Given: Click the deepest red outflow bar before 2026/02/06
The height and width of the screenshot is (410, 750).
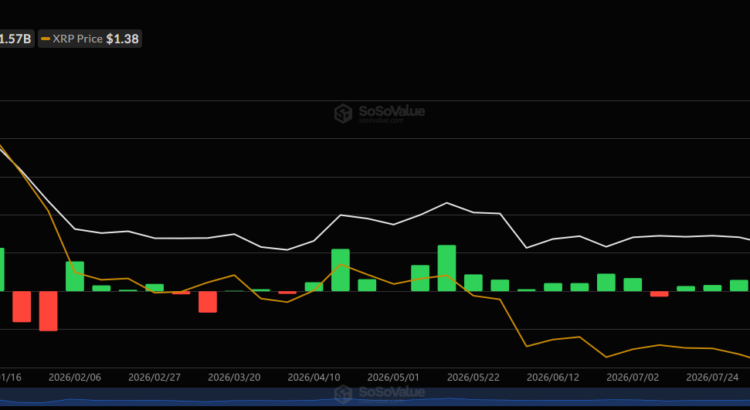Looking at the screenshot, I should point(48,311).
